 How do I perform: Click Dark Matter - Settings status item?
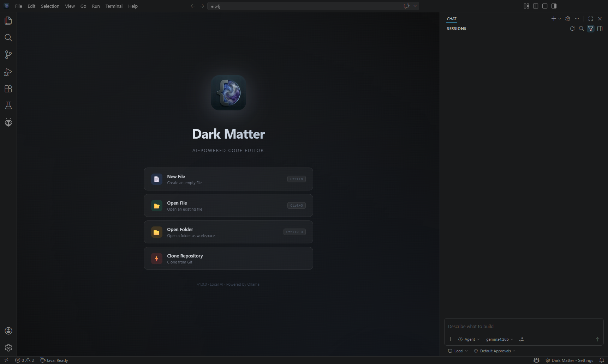[569, 360]
